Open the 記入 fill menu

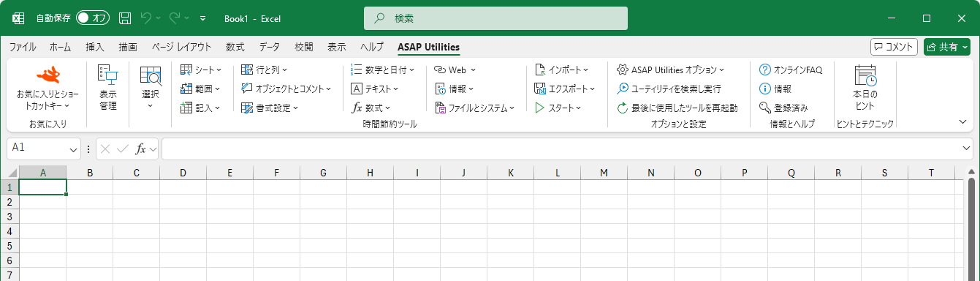tap(200, 108)
